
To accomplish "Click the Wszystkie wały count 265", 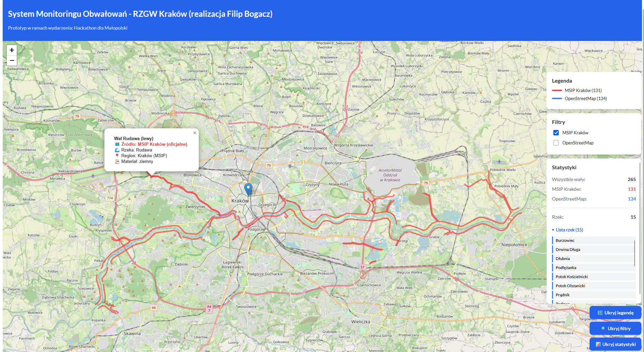I will 632,179.
